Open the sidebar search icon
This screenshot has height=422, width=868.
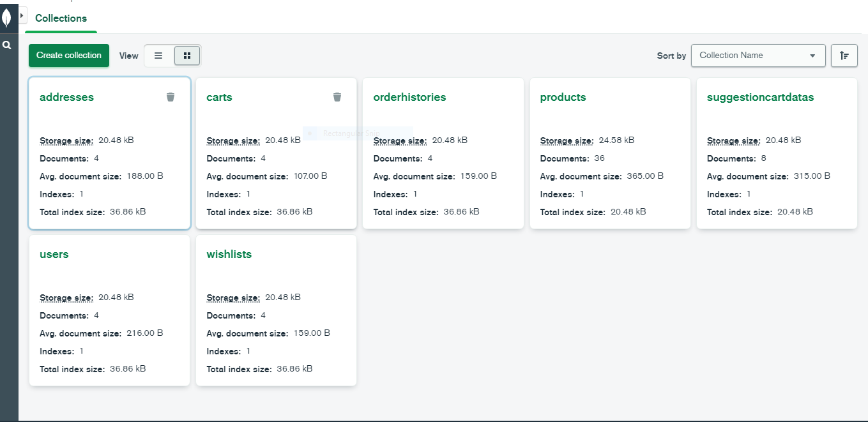tap(7, 45)
